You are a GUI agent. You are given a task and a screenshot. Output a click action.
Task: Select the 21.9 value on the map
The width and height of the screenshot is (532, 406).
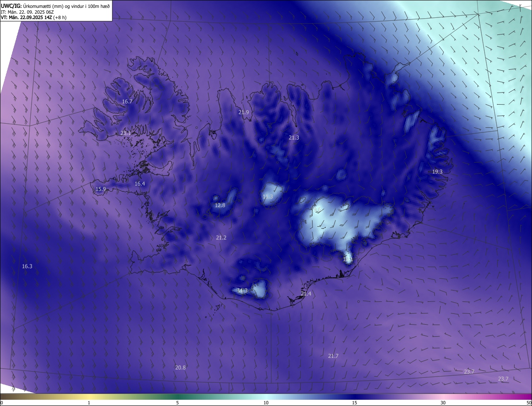[x=244, y=112]
